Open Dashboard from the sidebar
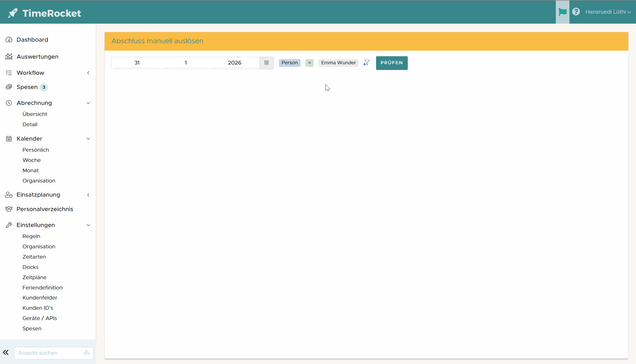This screenshot has width=636, height=364. click(32, 40)
